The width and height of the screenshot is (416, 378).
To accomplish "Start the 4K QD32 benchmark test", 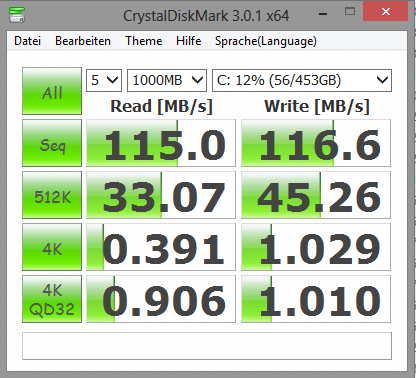I will [52, 299].
